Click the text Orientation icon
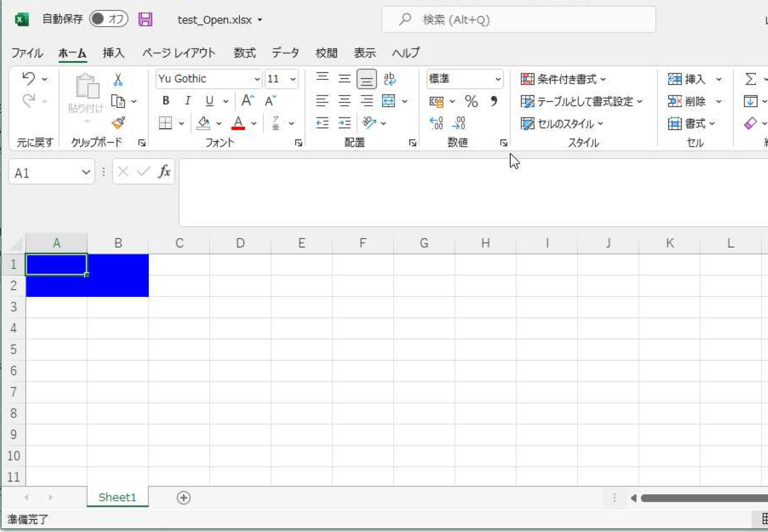 (369, 123)
